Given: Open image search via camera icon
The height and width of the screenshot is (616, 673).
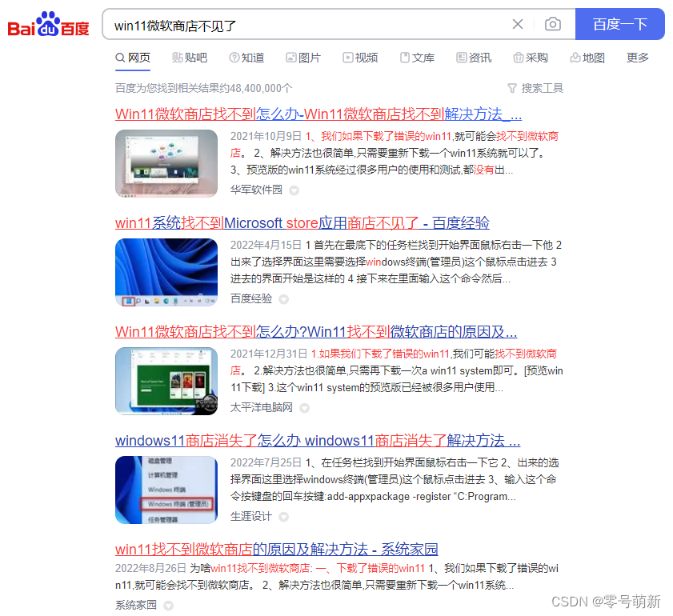Looking at the screenshot, I should point(553,24).
